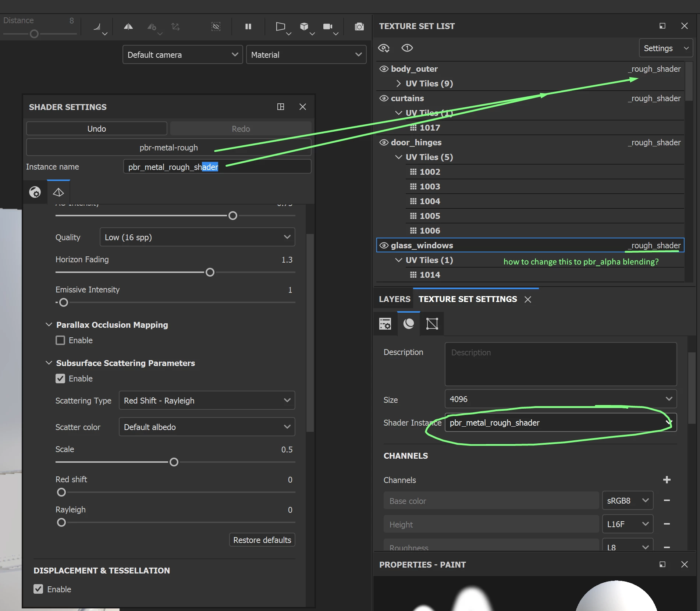The width and height of the screenshot is (700, 611).
Task: Expand body_outer UV Tiles (9)
Action: point(399,84)
